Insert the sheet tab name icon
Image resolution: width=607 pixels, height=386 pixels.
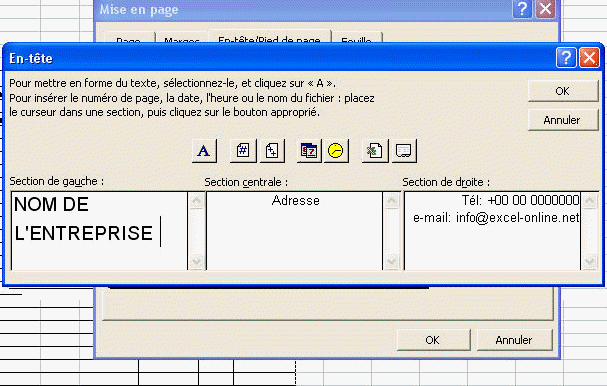[x=404, y=151]
